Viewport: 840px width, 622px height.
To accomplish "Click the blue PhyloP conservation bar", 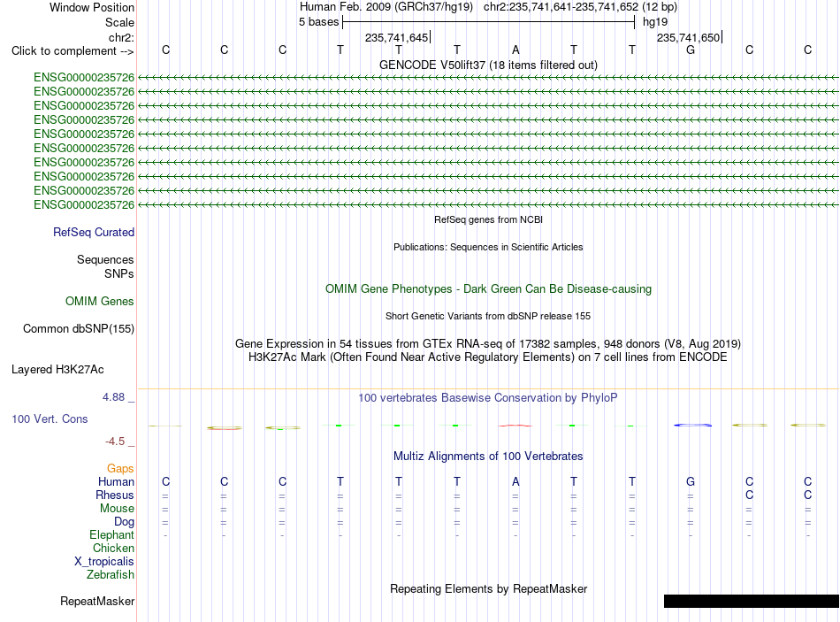I will 692,426.
